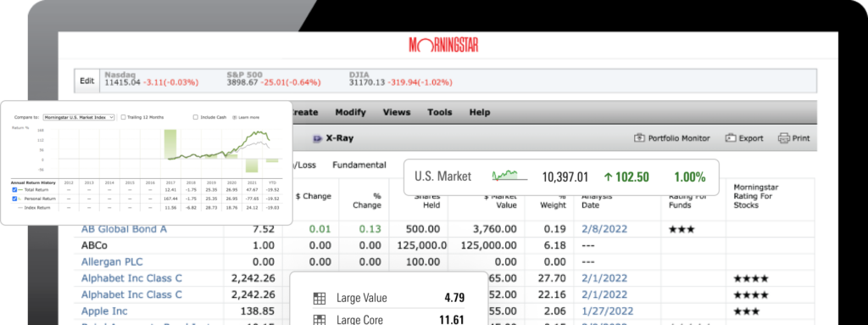Open the AB Global Bond A link
Viewport: 868px width, 325px height.
tap(124, 229)
